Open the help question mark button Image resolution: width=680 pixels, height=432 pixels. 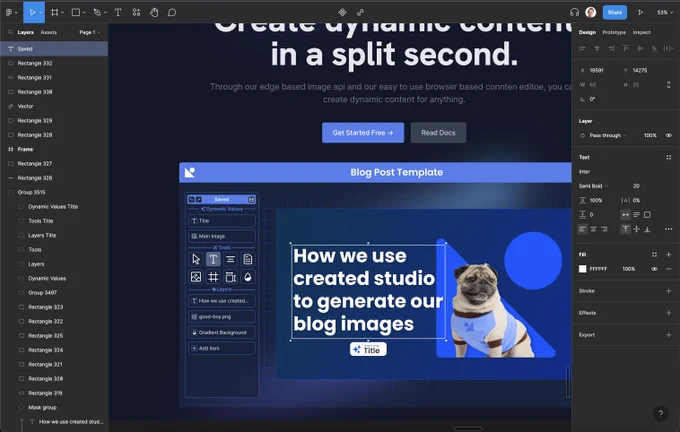tap(660, 413)
